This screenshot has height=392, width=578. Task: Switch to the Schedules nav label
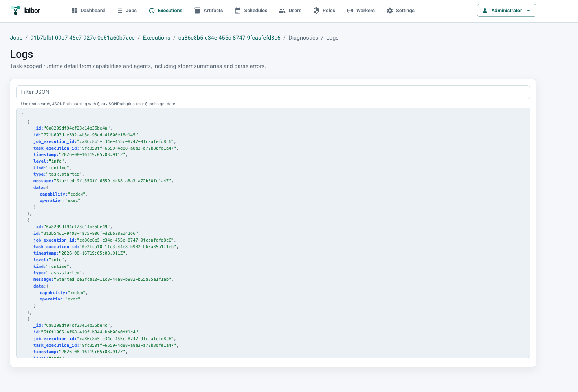256,11
